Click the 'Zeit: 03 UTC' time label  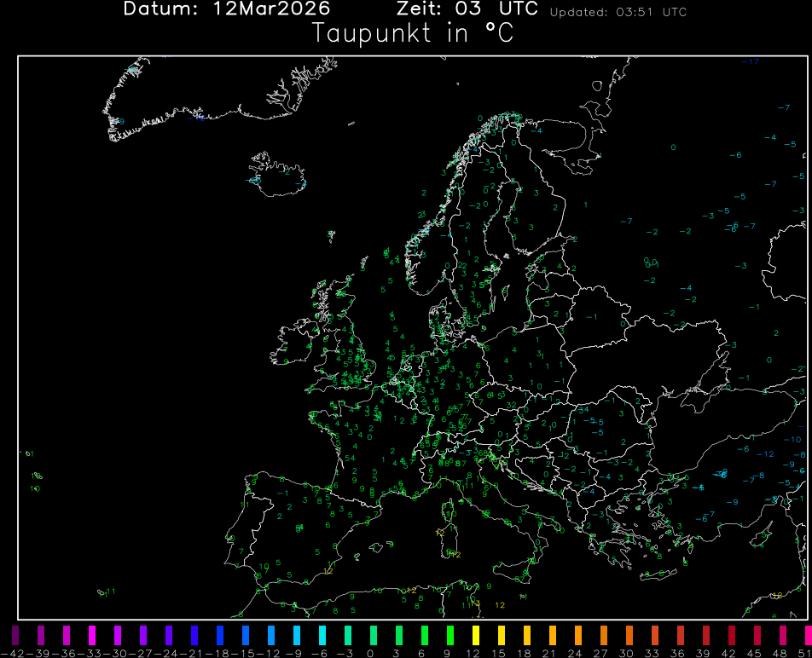click(x=467, y=10)
